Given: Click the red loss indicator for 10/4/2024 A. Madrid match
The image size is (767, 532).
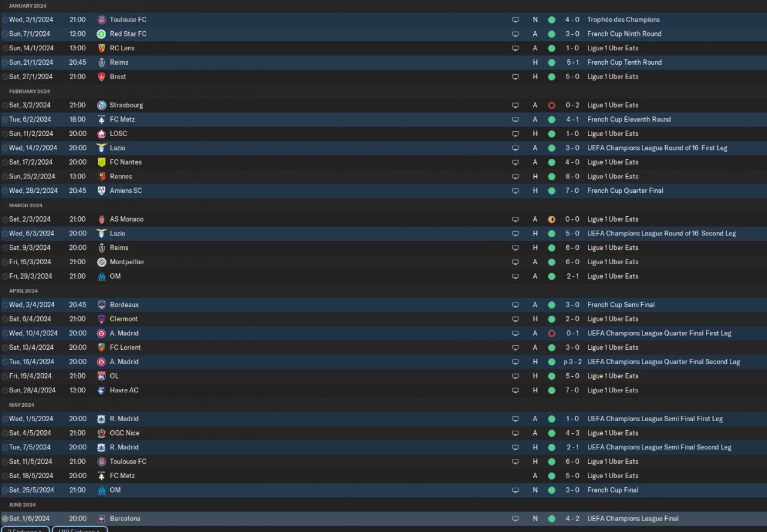Looking at the screenshot, I should (x=551, y=334).
